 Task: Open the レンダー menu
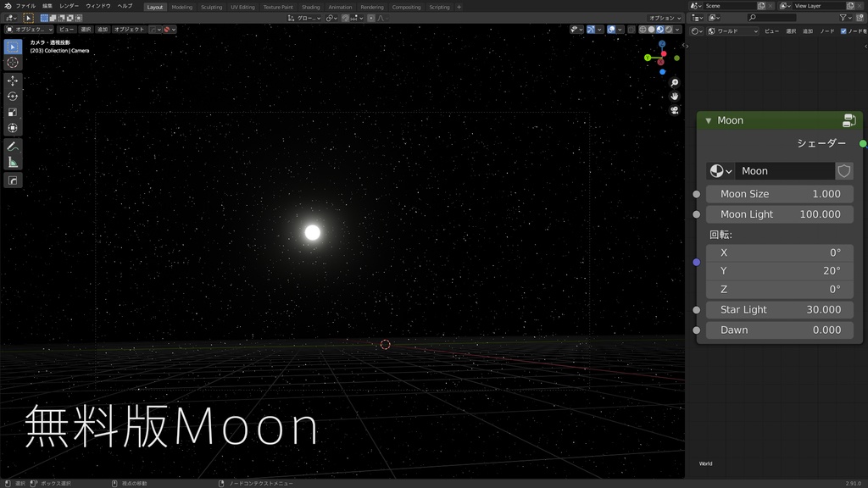click(x=70, y=7)
